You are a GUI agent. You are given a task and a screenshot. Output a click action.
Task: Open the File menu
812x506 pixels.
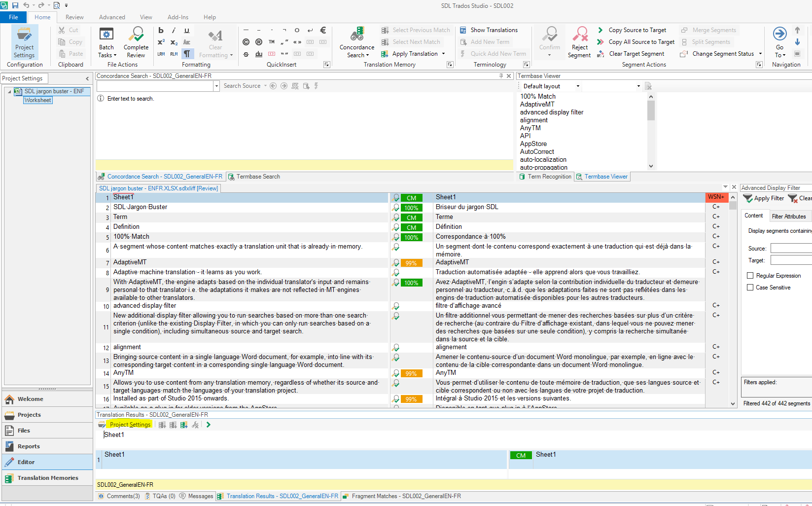(x=13, y=17)
